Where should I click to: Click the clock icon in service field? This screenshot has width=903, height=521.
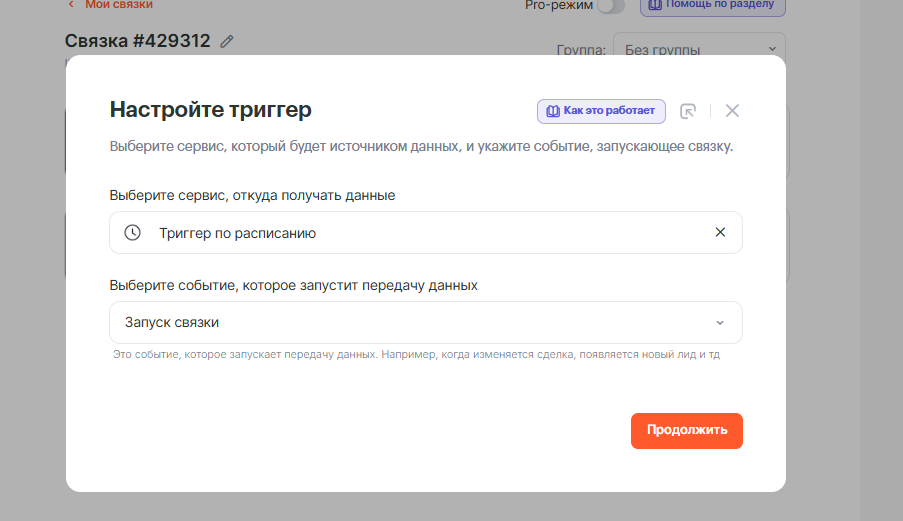(132, 233)
